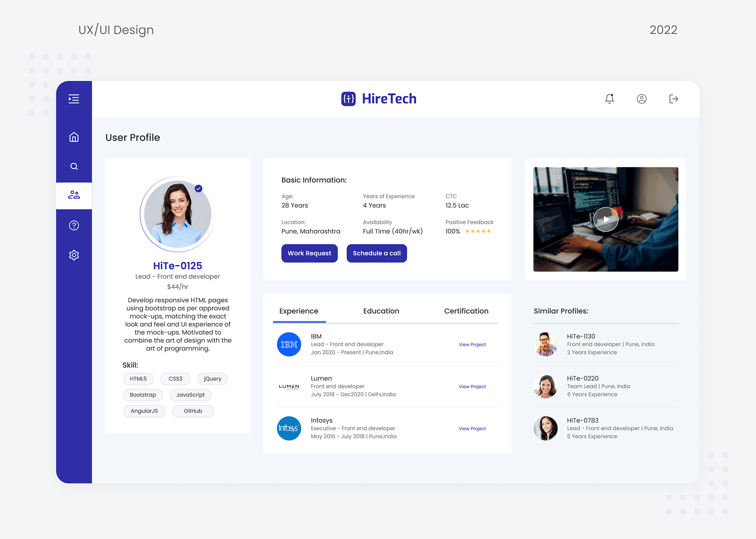Viewport: 756px width, 539px height.
Task: Click the HireTech logo in header
Action: 379,99
